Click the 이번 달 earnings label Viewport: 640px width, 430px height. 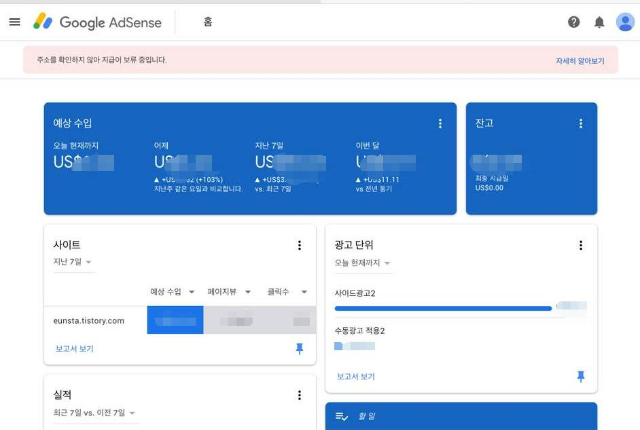(x=367, y=146)
